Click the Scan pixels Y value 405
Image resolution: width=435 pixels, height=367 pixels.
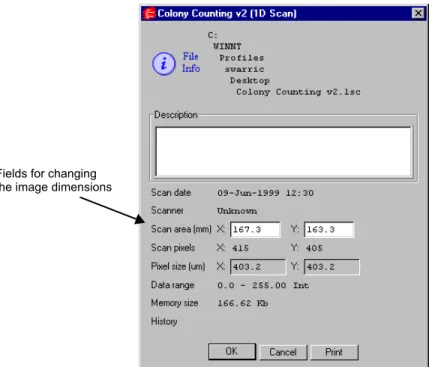(x=314, y=248)
